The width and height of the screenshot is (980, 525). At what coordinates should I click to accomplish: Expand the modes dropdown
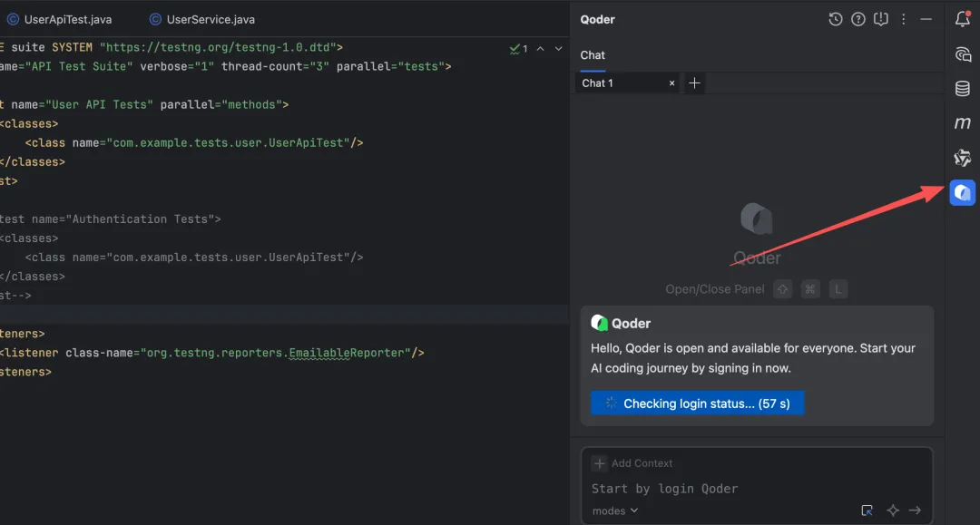click(615, 510)
